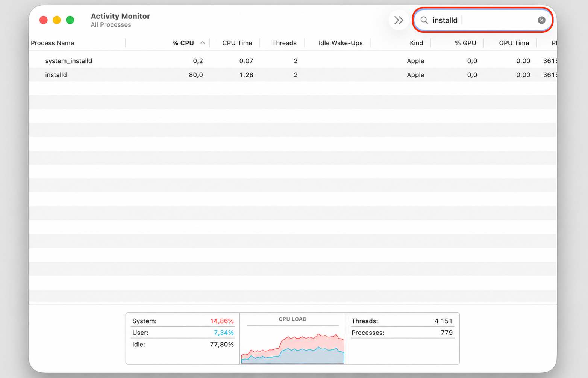Screen dimensions: 588x378
Task: Select the installd process row
Action: click(x=293, y=75)
